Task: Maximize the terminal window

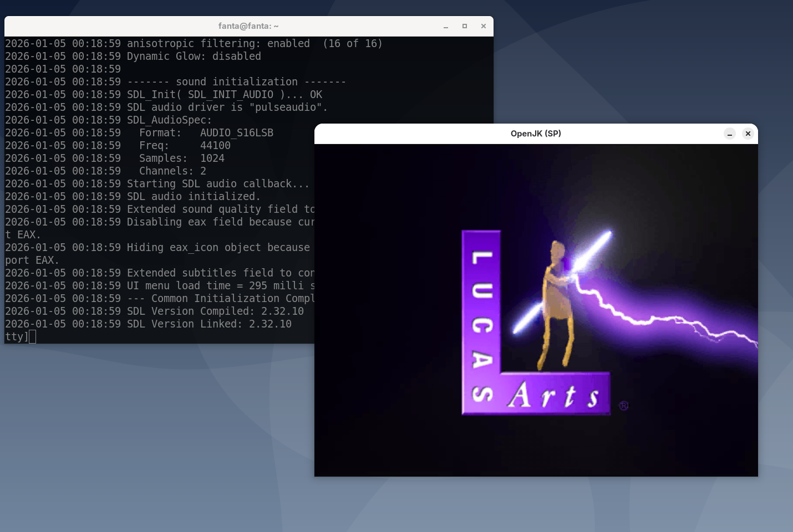Action: [x=465, y=26]
